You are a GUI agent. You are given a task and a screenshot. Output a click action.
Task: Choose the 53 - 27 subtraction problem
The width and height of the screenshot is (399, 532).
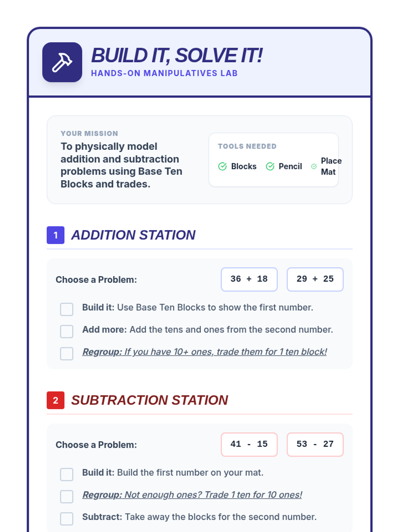[x=315, y=444]
